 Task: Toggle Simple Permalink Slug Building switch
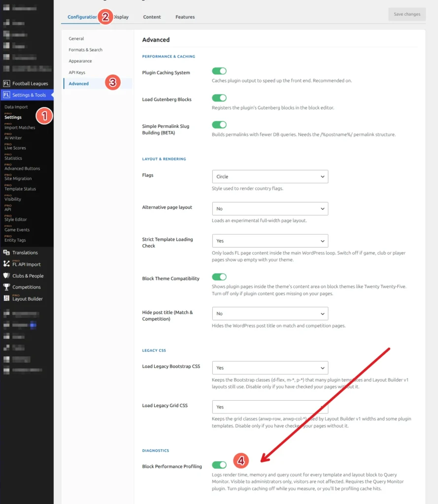(219, 125)
